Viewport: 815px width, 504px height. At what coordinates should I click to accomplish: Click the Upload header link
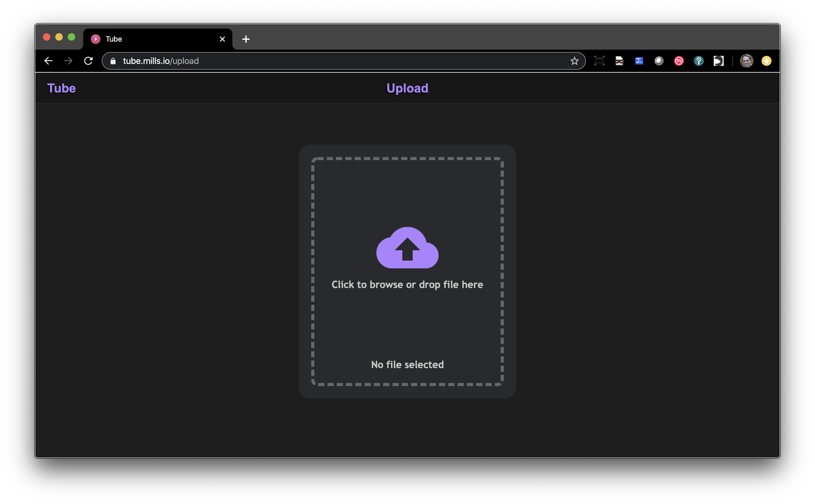click(407, 88)
